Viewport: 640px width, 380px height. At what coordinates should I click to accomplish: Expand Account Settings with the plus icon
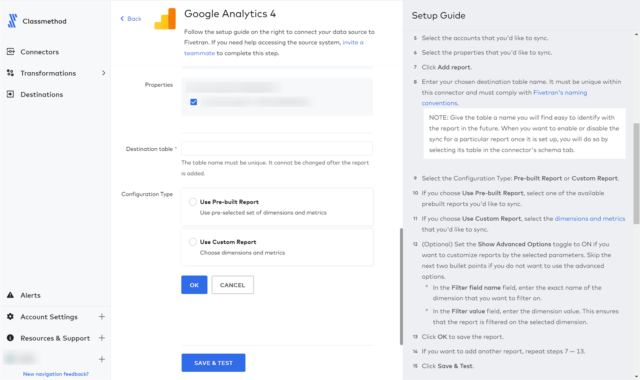coord(102,316)
